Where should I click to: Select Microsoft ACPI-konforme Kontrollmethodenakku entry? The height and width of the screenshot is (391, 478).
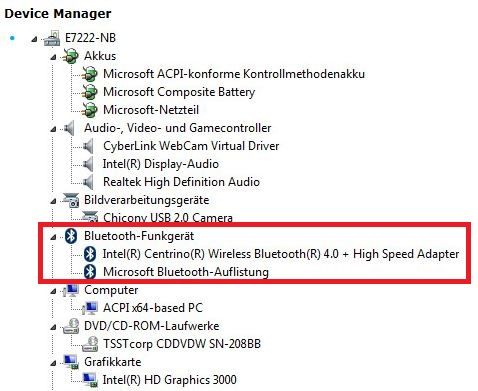[234, 74]
